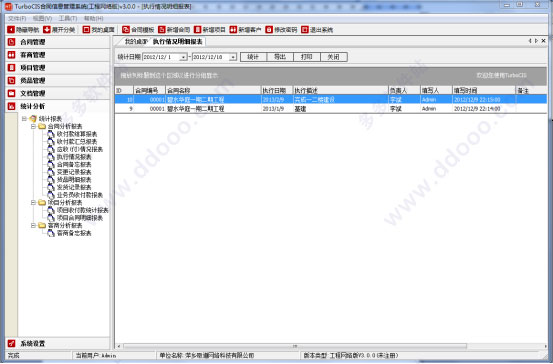553x364 pixels.
Task: Click the 统计 button
Action: pyautogui.click(x=253, y=57)
